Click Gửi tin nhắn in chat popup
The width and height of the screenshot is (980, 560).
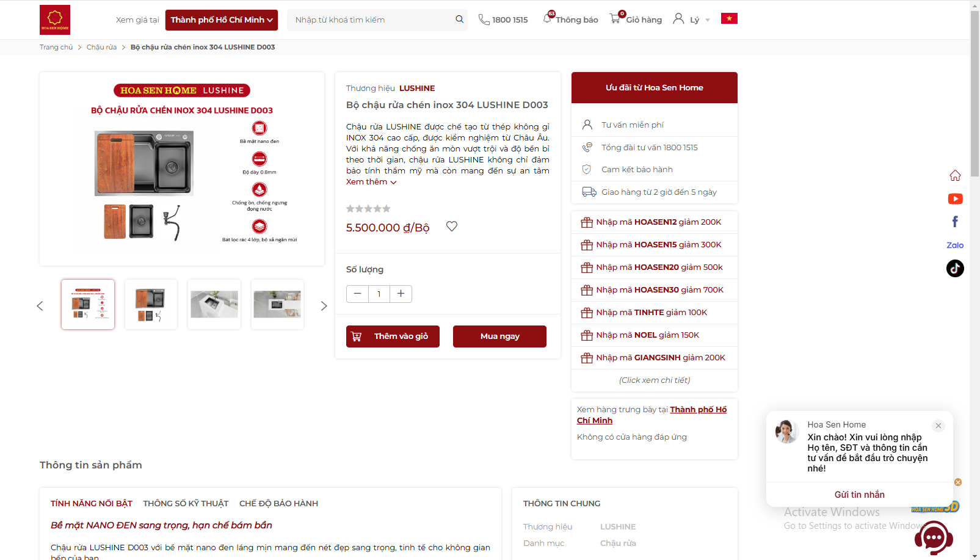860,495
